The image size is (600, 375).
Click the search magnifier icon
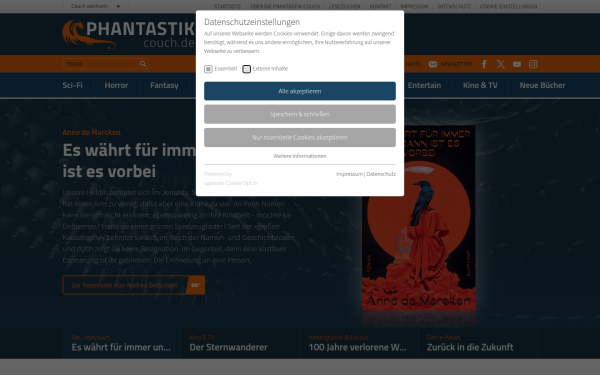pos(143,64)
